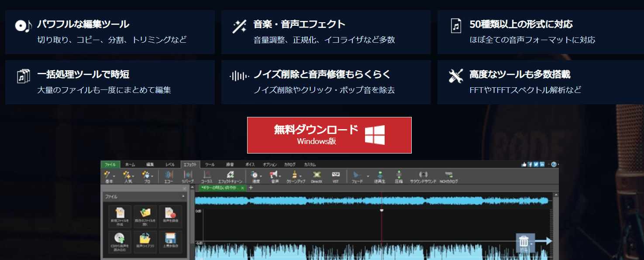644x260 pixels.
Task: Open the 音声ライブラリ folder icon
Action: 145,241
